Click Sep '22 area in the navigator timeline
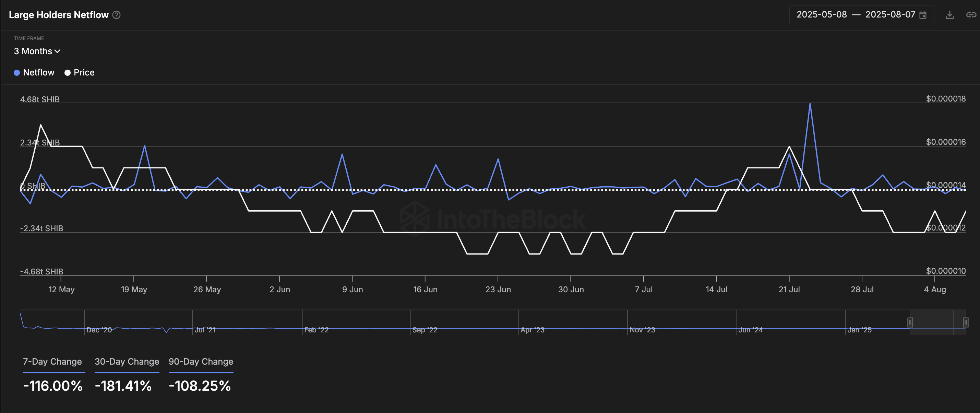Viewport: 980px width, 413px height. coord(425,330)
